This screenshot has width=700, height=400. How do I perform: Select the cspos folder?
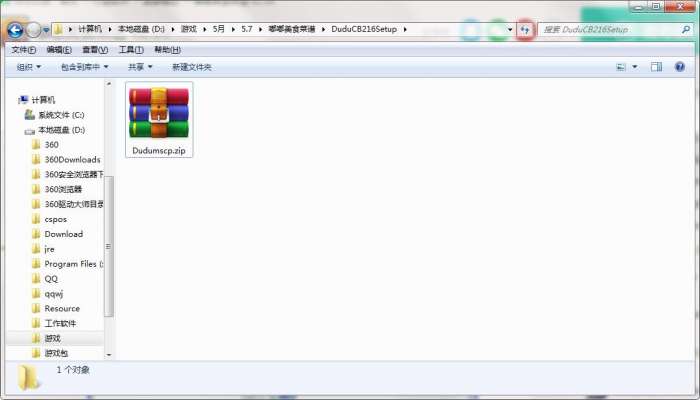pyautogui.click(x=56, y=219)
